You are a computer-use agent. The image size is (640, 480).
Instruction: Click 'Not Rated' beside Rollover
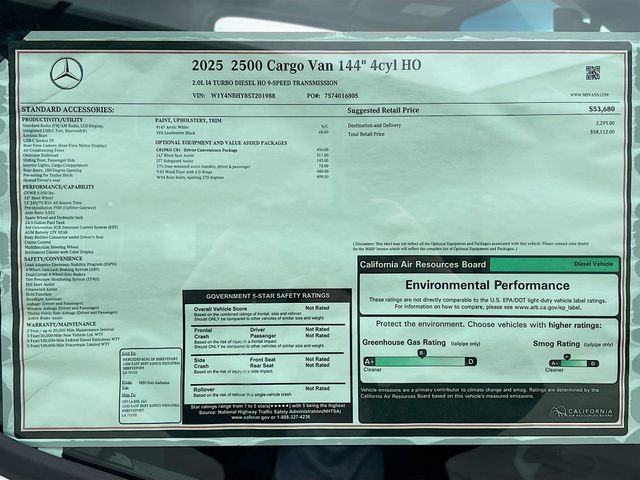pyautogui.click(x=317, y=389)
